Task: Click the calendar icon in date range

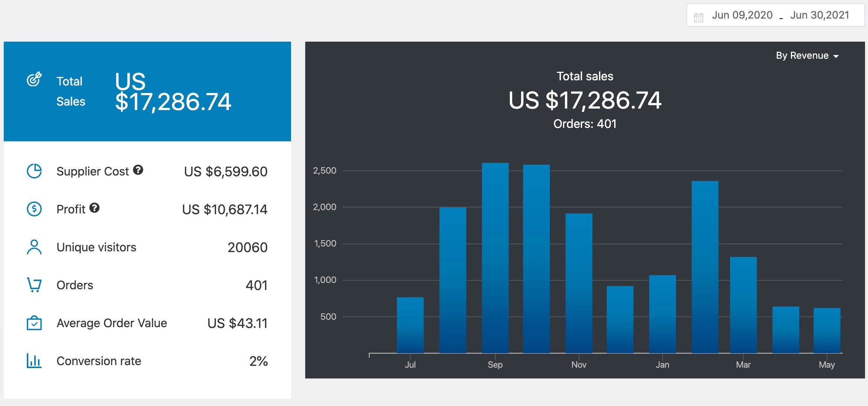Action: click(699, 17)
